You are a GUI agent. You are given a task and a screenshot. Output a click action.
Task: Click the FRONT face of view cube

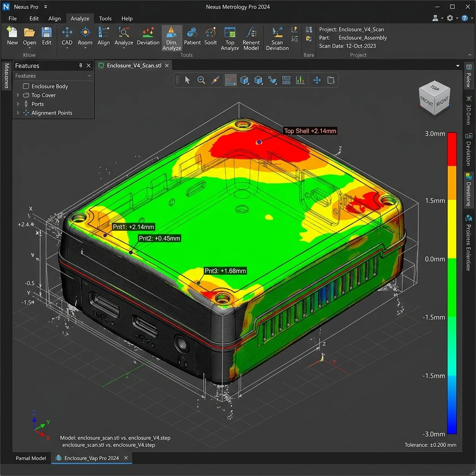point(427,102)
